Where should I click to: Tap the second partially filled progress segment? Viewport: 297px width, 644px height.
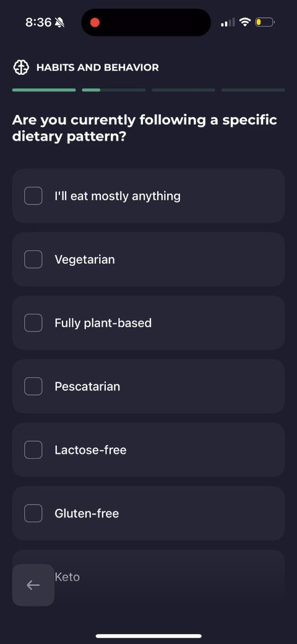point(114,90)
